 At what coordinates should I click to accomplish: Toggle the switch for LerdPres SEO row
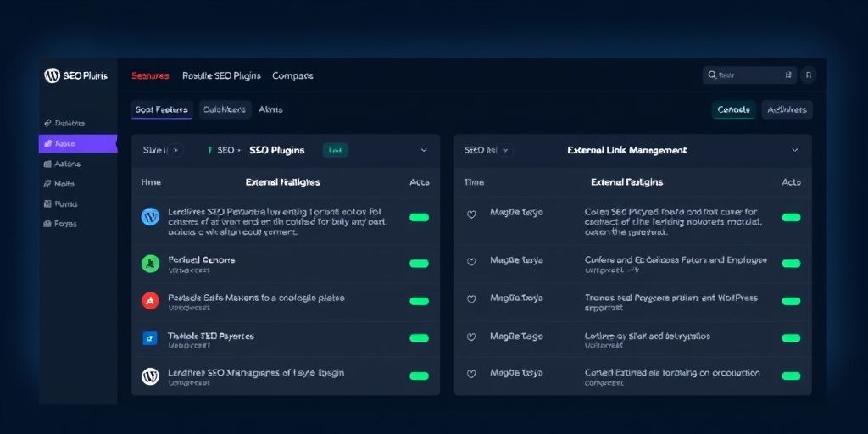[419, 217]
